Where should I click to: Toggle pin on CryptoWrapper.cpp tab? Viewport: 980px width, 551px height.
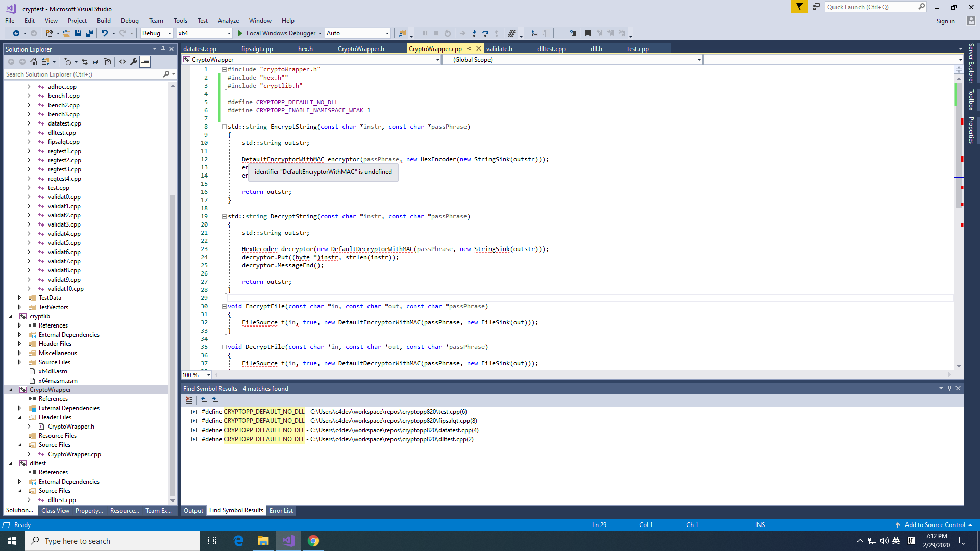pos(470,49)
